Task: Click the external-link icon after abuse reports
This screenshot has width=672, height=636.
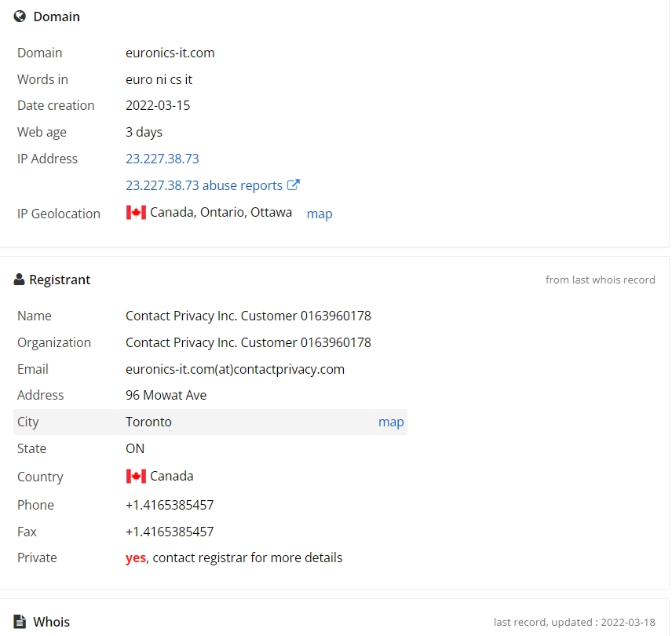Action: pyautogui.click(x=293, y=185)
